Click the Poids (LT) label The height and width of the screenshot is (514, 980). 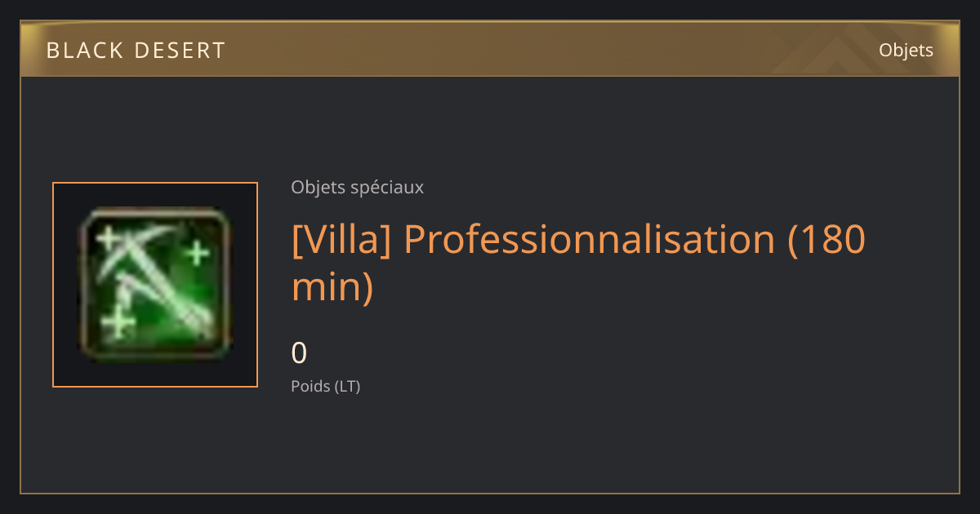[x=325, y=387]
